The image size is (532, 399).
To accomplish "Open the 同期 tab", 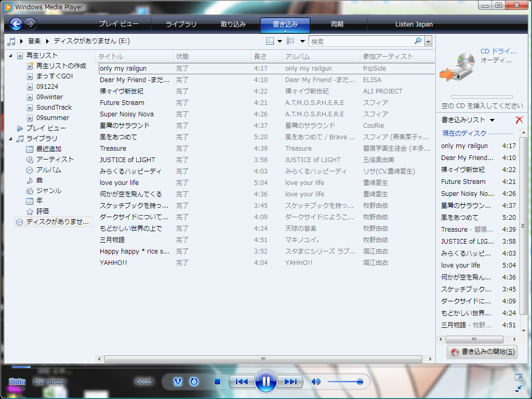I will [x=337, y=24].
